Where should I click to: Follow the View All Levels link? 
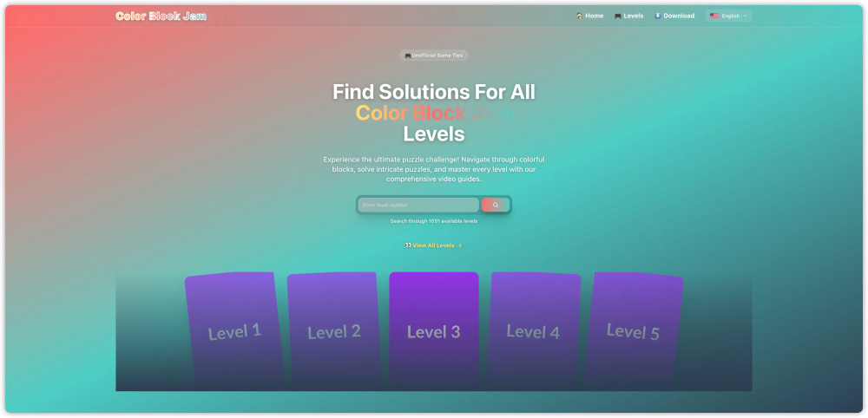click(433, 245)
